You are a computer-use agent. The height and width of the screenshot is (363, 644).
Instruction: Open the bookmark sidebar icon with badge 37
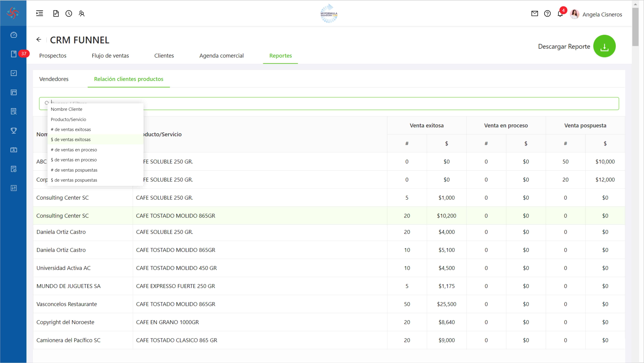pyautogui.click(x=14, y=54)
